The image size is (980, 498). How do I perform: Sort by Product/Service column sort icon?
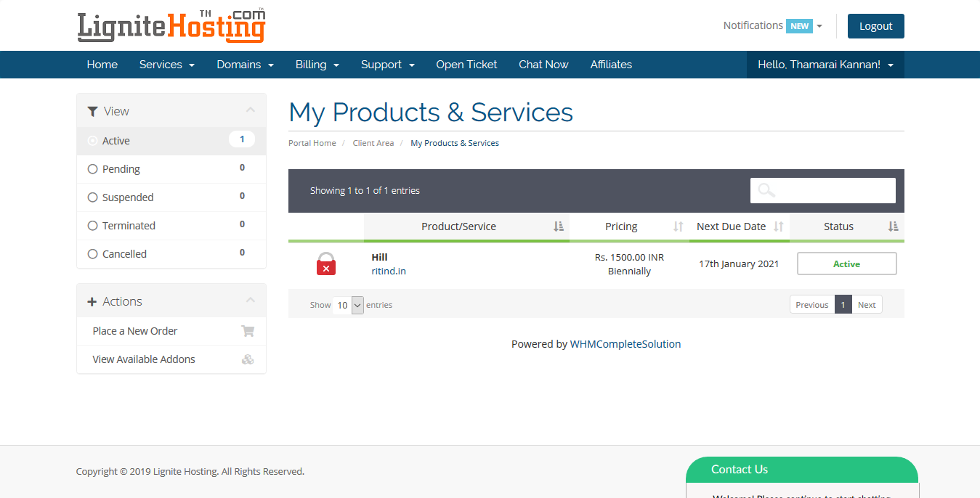point(559,226)
